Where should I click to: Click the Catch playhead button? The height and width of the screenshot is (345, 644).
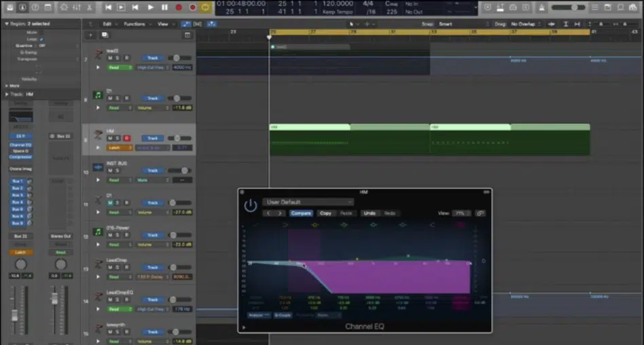point(211,24)
